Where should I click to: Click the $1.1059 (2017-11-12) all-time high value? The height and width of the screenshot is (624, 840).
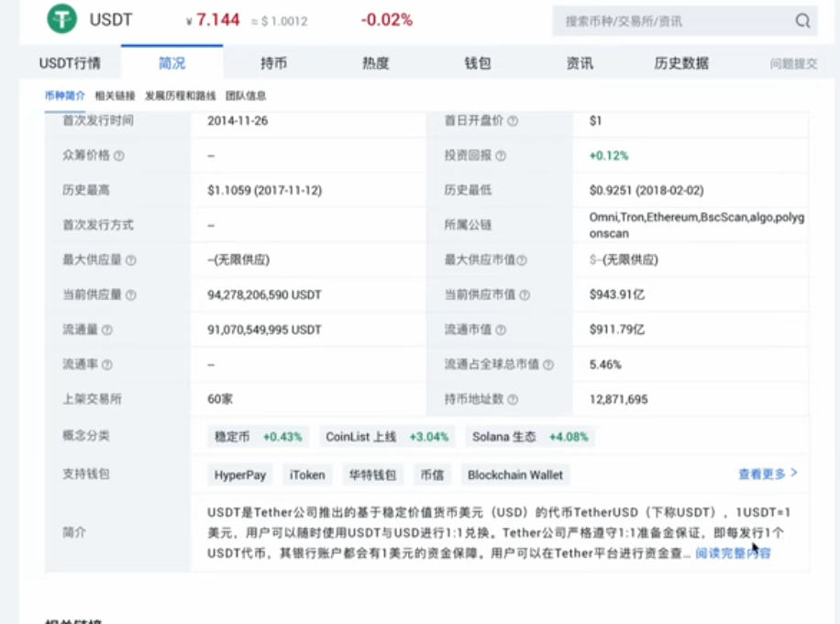[265, 191]
